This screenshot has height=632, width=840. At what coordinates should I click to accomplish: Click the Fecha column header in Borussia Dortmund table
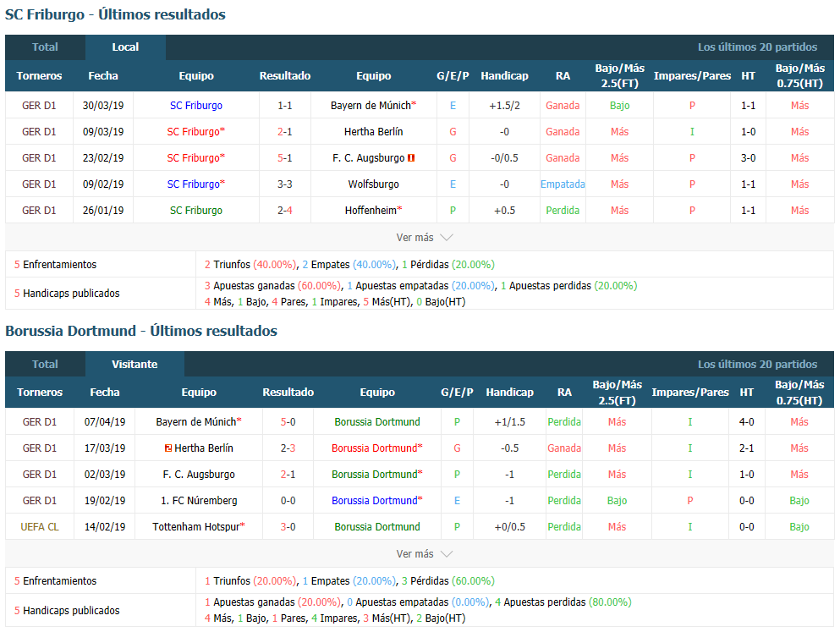(x=104, y=393)
